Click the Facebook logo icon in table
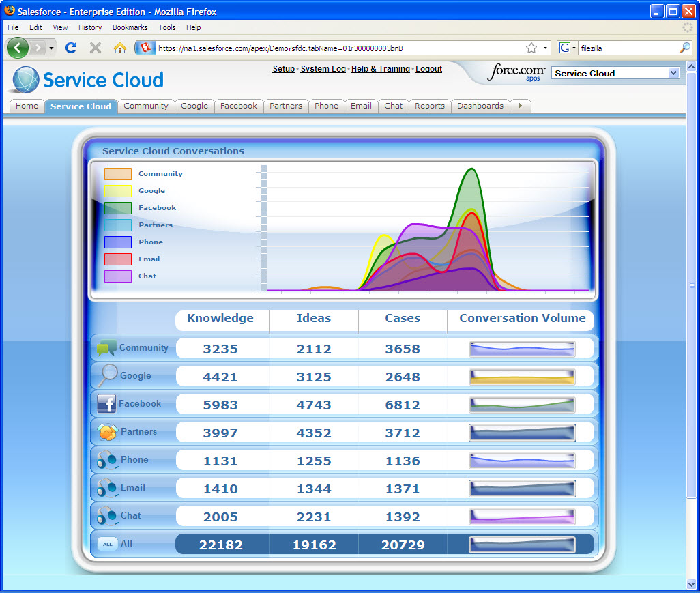The height and width of the screenshot is (593, 700). coord(106,404)
